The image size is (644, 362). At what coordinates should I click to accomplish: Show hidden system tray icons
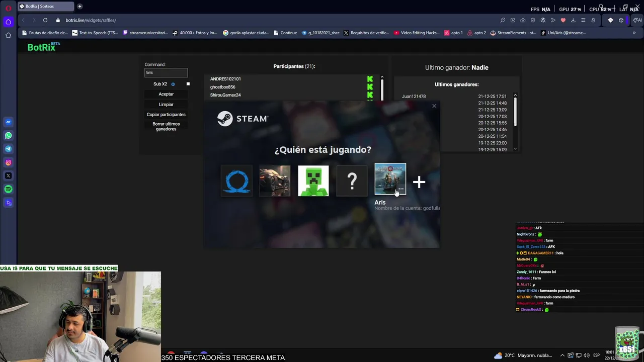562,355
